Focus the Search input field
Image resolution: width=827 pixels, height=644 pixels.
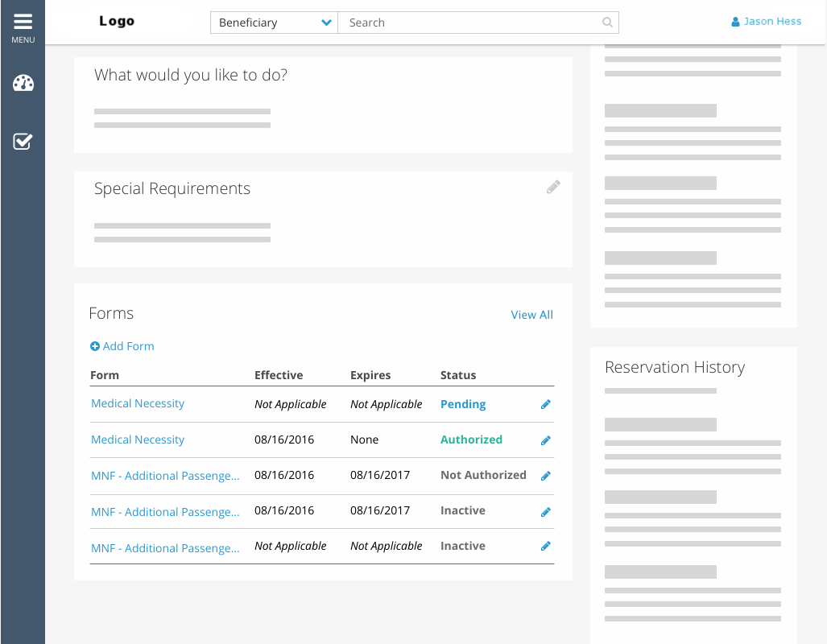tap(478, 23)
